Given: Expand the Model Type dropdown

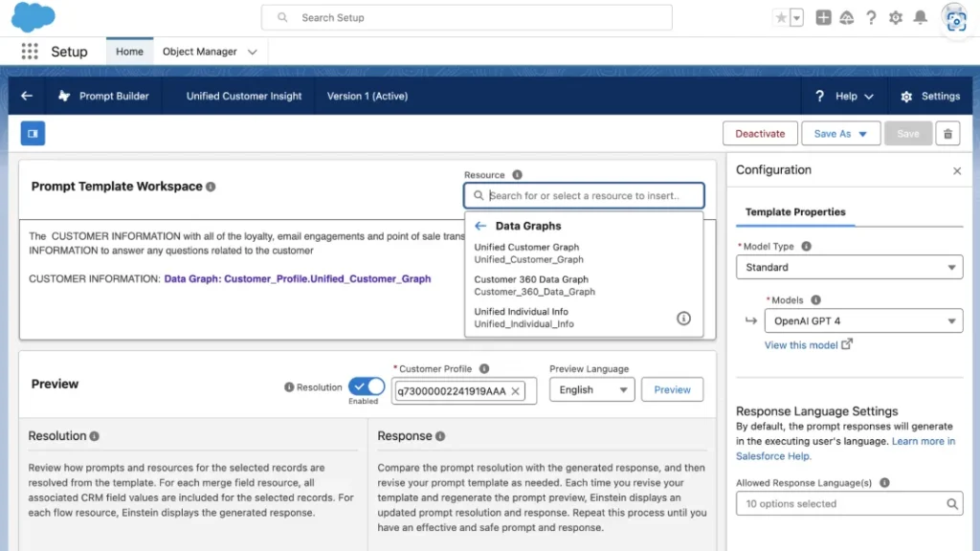Looking at the screenshot, I should coord(849,268).
